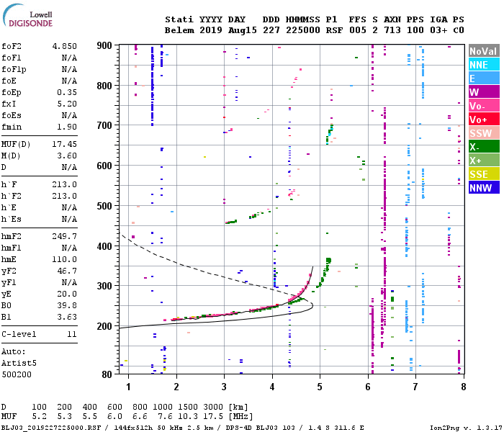This screenshot has width=504, height=432.
Task: Select the SSE legend swatch
Action: 484,174
